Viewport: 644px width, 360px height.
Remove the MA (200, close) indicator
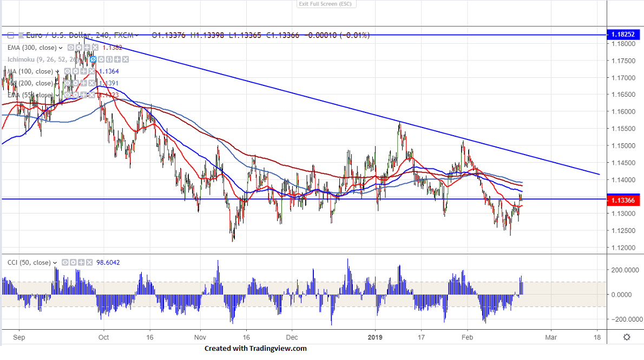click(91, 83)
